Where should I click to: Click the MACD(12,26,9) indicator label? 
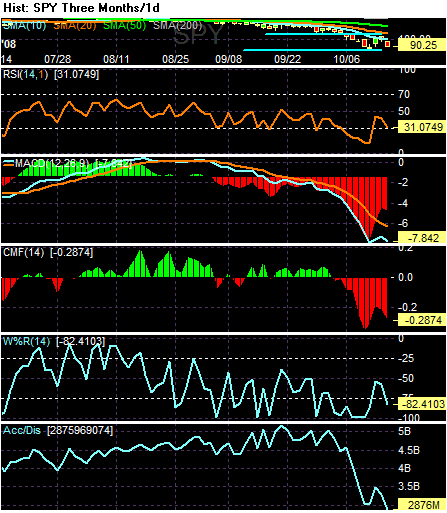click(x=52, y=163)
